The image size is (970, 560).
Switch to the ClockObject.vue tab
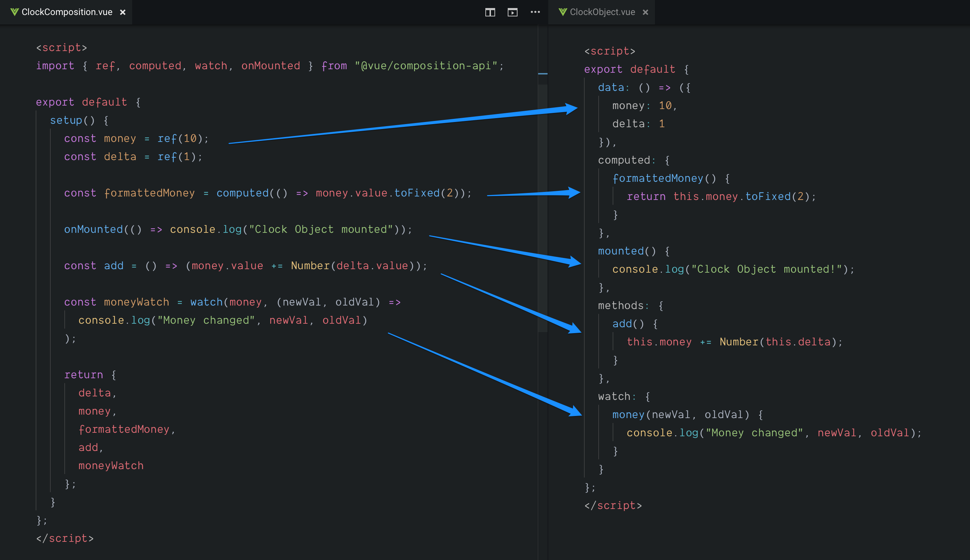click(601, 12)
